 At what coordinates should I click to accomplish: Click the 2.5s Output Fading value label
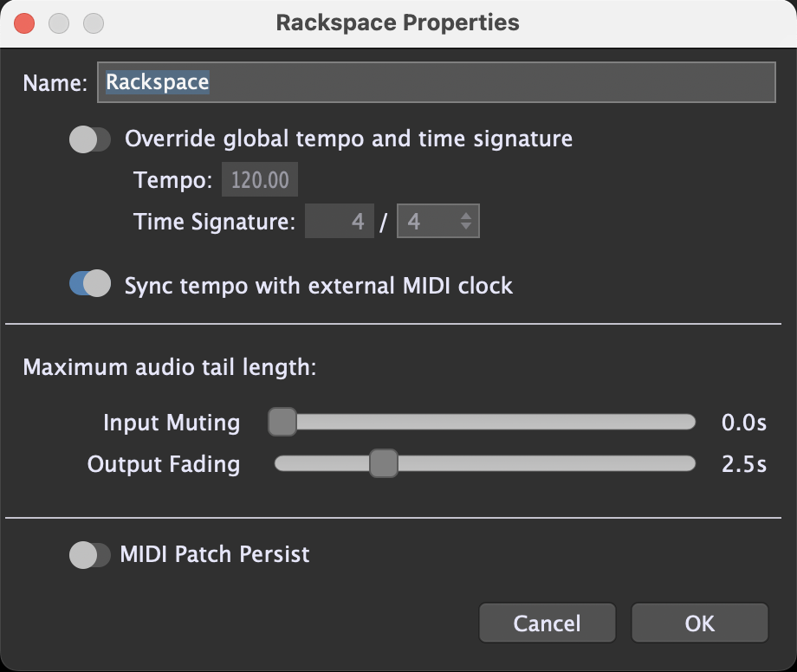click(744, 464)
